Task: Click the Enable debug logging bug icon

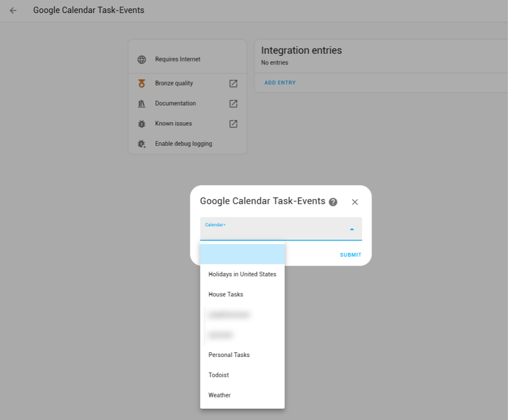Action: pyautogui.click(x=141, y=144)
